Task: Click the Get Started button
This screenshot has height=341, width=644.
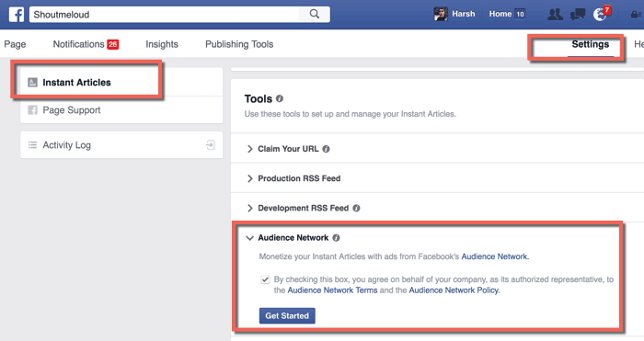Action: [x=287, y=315]
